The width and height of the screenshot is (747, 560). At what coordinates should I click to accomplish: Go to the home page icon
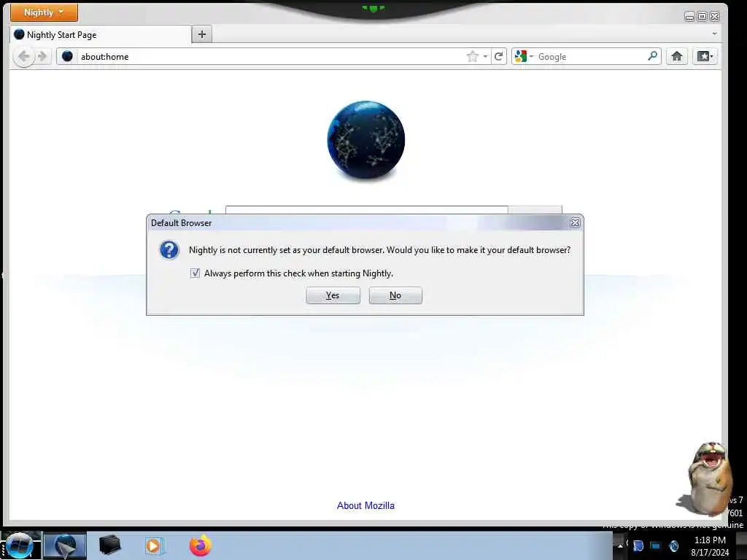tap(676, 57)
